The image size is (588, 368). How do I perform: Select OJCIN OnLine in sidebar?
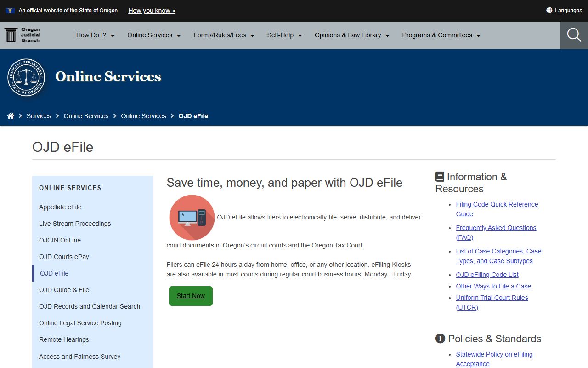click(x=60, y=240)
